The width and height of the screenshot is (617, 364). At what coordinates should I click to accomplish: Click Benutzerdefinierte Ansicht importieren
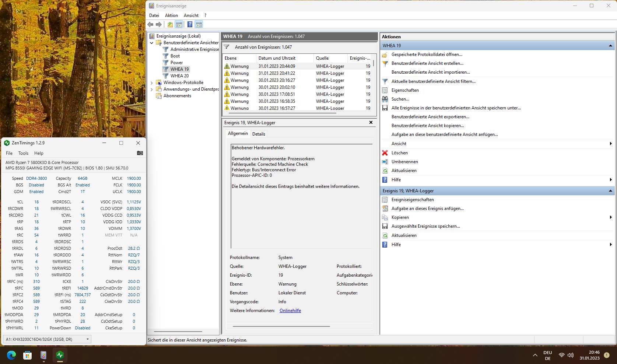(431, 72)
